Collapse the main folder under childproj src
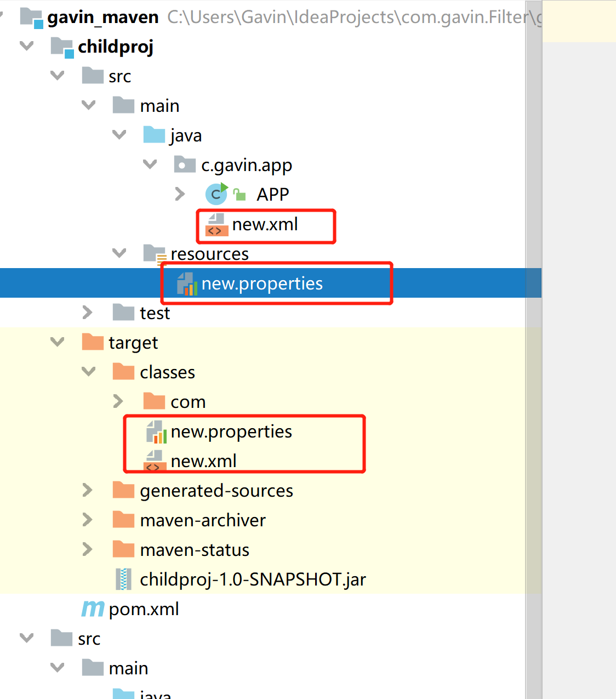The height and width of the screenshot is (699, 616). click(x=88, y=105)
